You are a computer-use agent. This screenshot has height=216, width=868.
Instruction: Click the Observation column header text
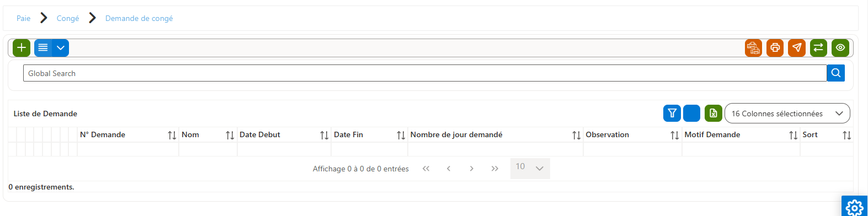607,134
